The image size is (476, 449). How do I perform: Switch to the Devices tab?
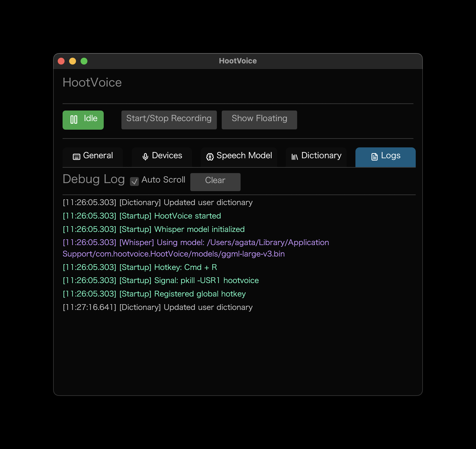[162, 156]
